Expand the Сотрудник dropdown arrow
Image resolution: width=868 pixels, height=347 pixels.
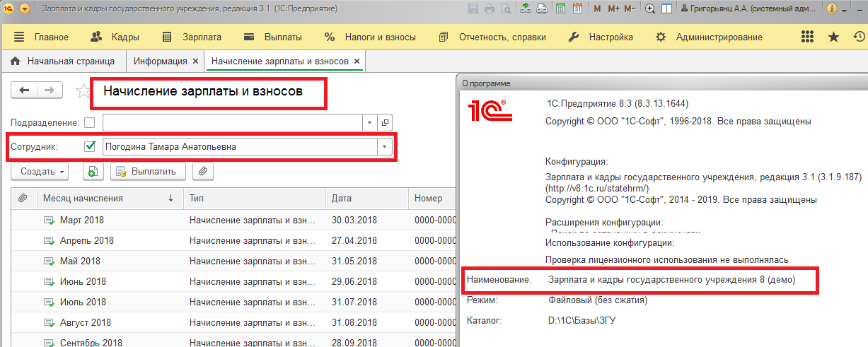pyautogui.click(x=385, y=146)
